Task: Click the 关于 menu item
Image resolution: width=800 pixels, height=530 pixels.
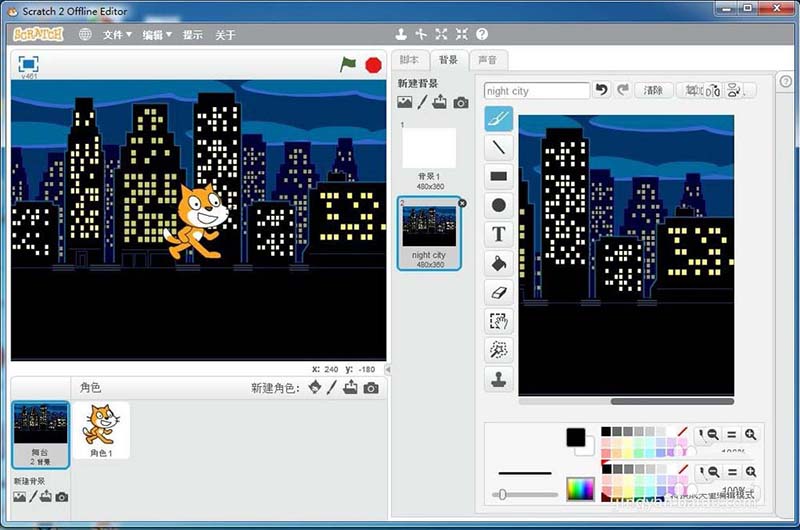Action: 225,35
